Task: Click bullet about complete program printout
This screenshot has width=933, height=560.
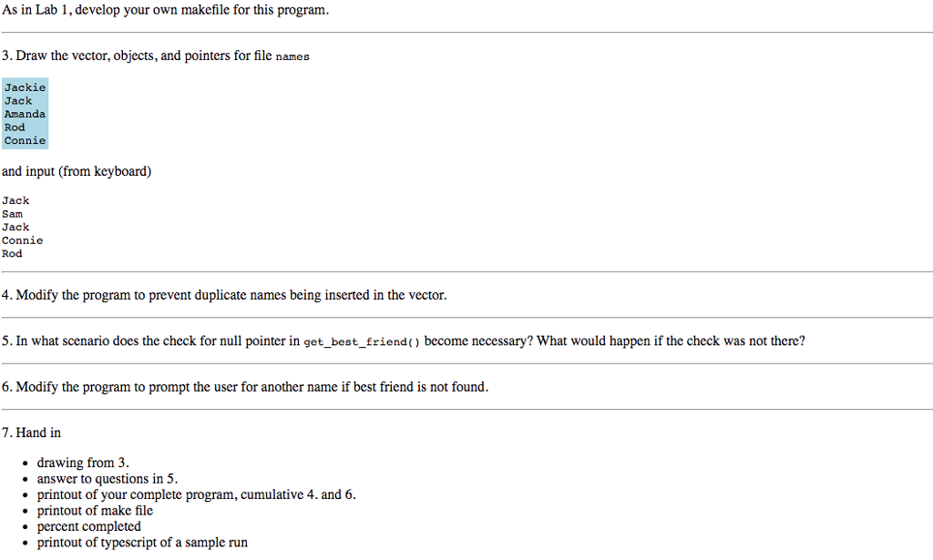Action: point(197,494)
